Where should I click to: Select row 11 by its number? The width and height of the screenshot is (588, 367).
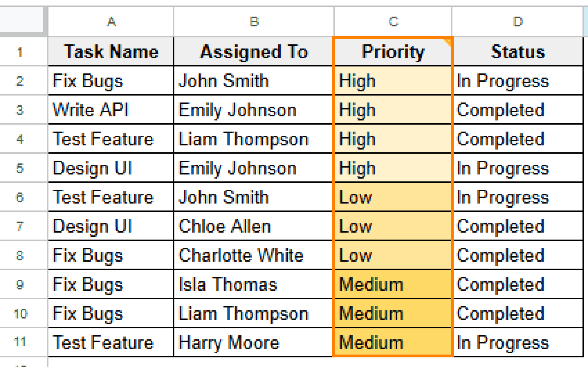20,342
